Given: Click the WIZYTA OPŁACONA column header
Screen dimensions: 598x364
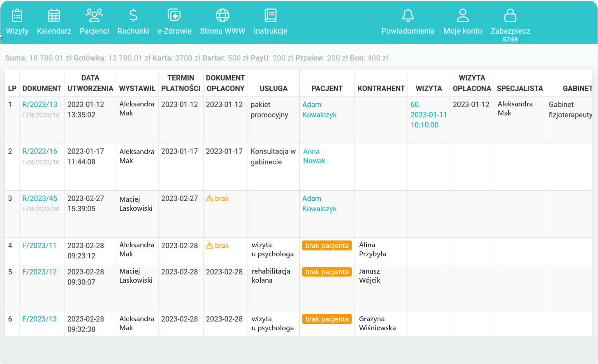Looking at the screenshot, I should [472, 83].
